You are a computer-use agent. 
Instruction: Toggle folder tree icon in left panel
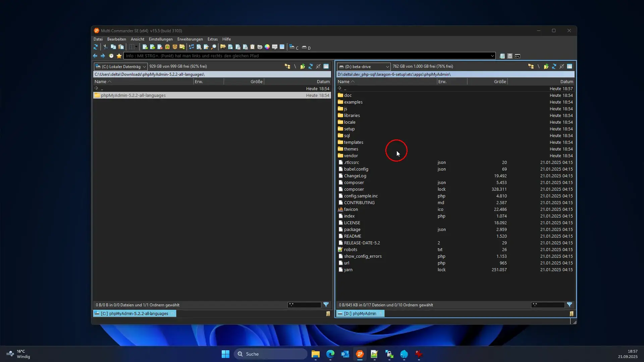pos(287,66)
